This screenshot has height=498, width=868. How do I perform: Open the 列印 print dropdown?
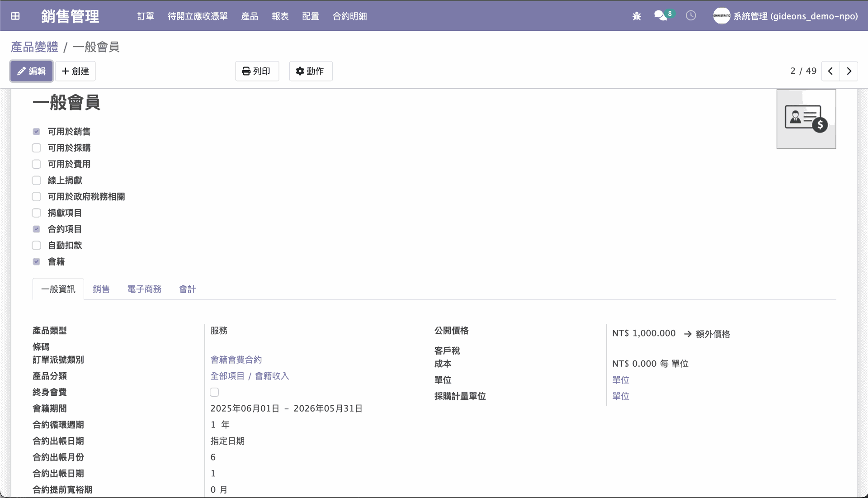(x=257, y=71)
